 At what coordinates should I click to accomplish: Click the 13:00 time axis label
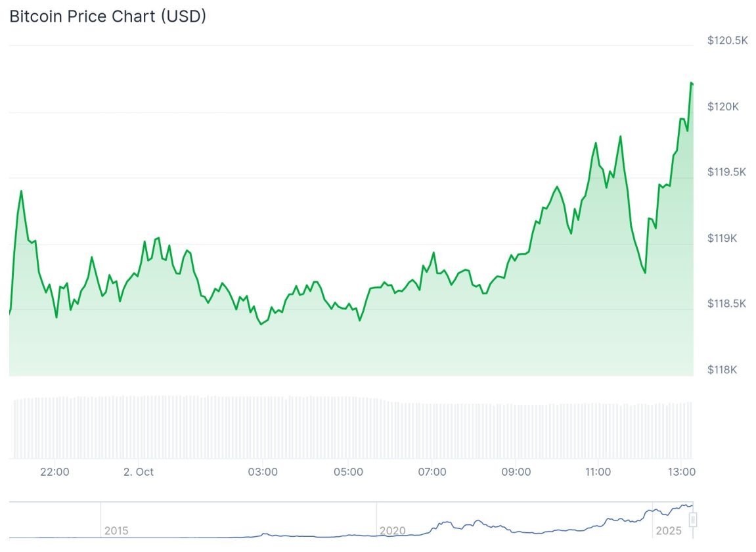682,472
